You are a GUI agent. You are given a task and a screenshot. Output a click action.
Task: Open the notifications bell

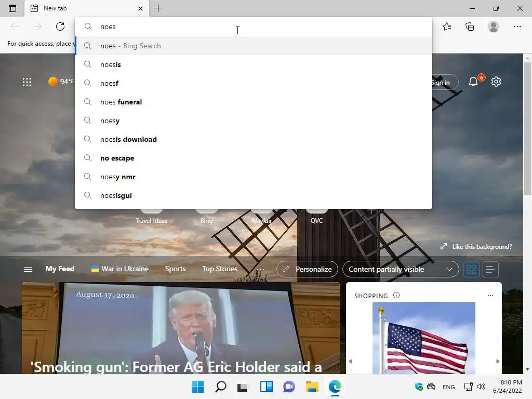point(473,82)
